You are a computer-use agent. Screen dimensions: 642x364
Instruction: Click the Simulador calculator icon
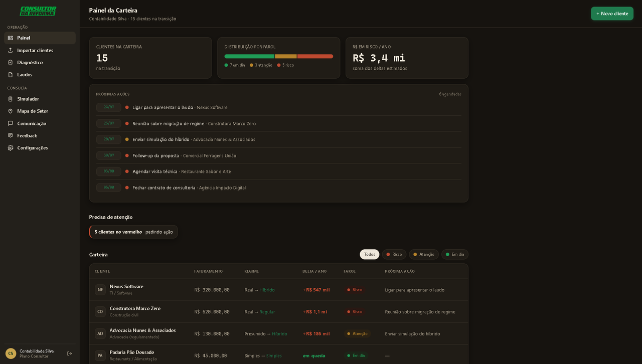click(11, 99)
